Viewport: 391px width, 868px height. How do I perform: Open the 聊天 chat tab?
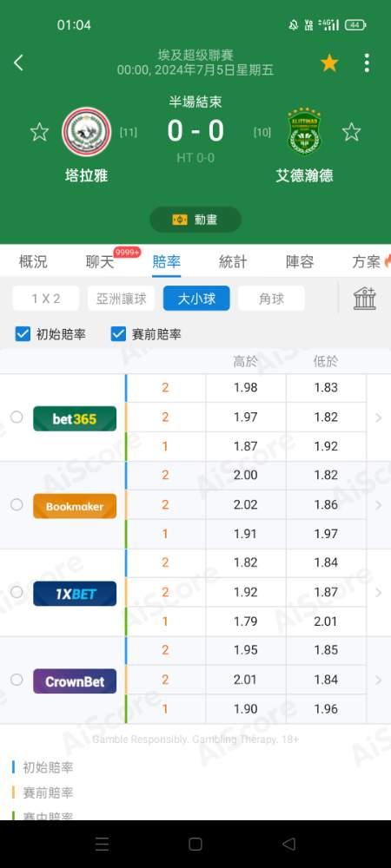coord(100,262)
